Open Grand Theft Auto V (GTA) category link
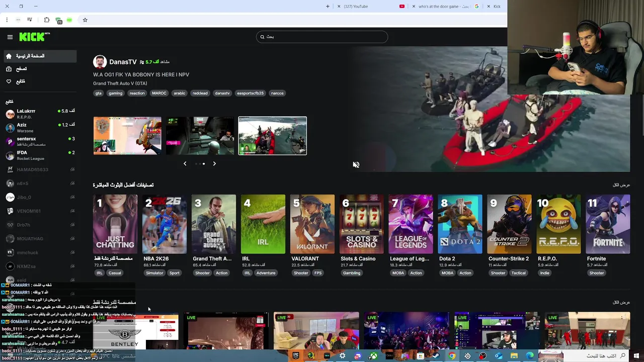The width and height of the screenshot is (644, 362). 120,83
